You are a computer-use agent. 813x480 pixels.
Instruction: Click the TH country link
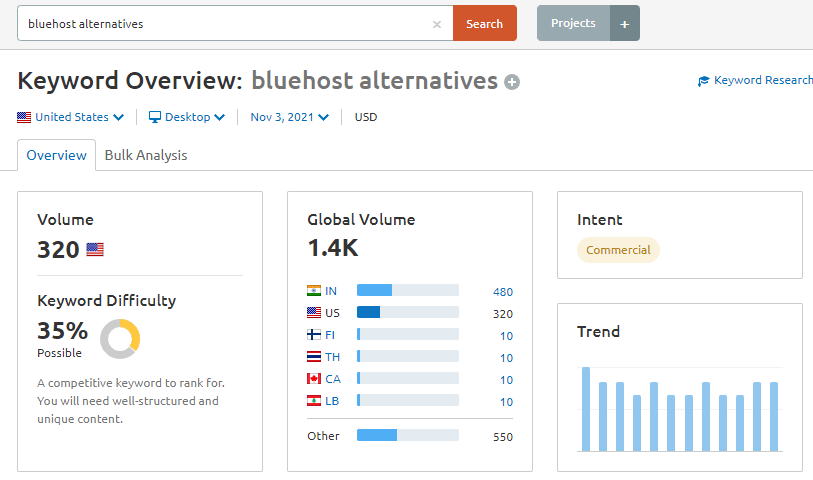pos(332,357)
